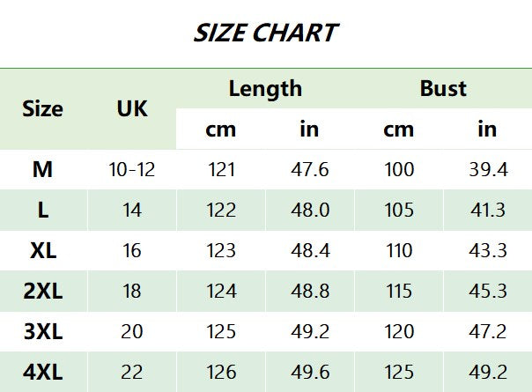This screenshot has width=532, height=392.
Task: Click the UK size 10-12 cell
Action: coord(132,170)
